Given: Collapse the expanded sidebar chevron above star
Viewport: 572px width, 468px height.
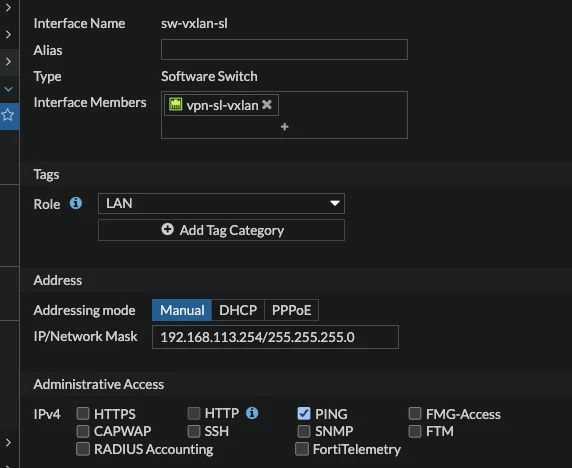Looking at the screenshot, I should pyautogui.click(x=8, y=89).
